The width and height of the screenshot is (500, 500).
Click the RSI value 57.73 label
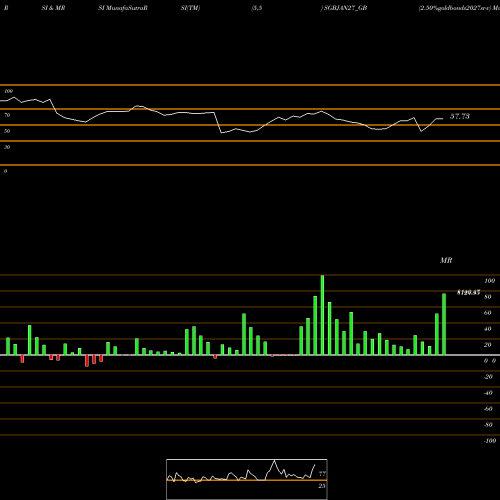(x=460, y=116)
